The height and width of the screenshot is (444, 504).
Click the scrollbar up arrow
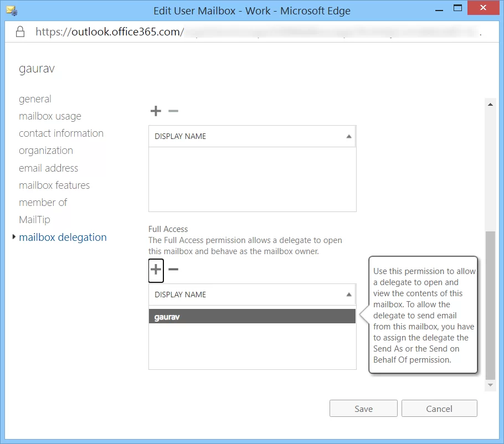pos(490,104)
